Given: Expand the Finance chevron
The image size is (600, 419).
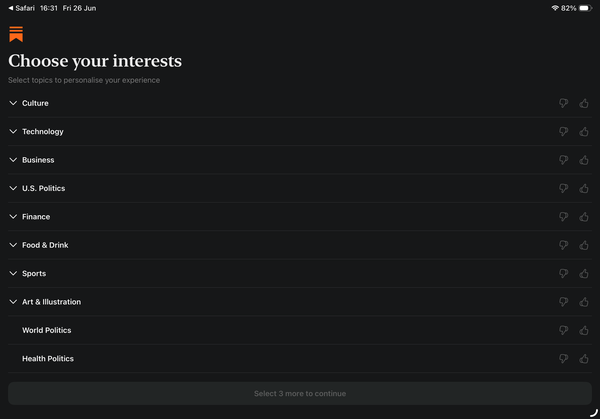Looking at the screenshot, I should pos(13,217).
